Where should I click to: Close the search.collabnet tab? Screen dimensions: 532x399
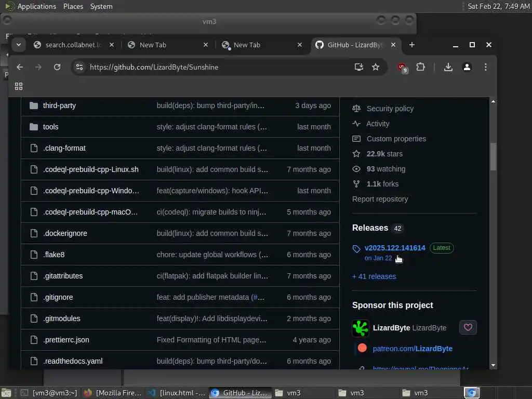[112, 45]
